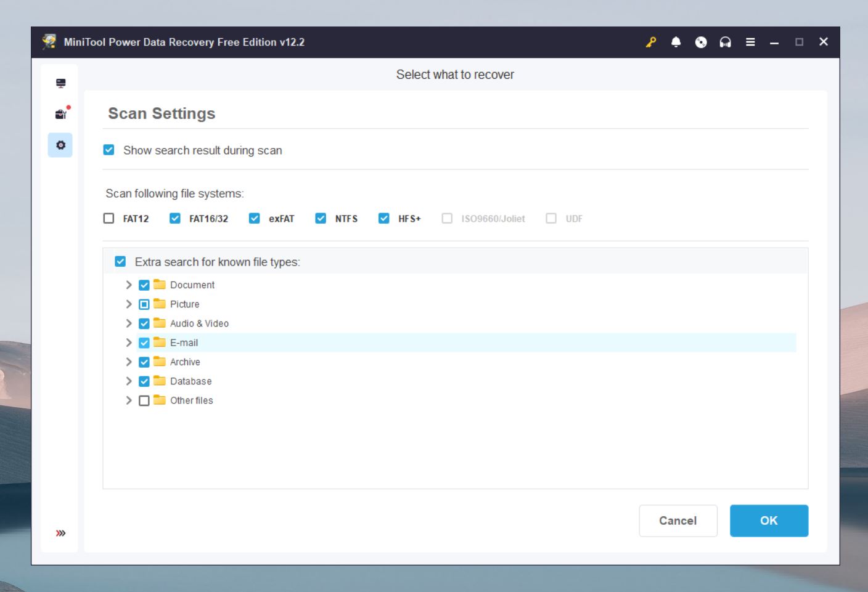Image resolution: width=868 pixels, height=592 pixels.
Task: Select the gear scan settings sidebar icon
Action: click(60, 145)
